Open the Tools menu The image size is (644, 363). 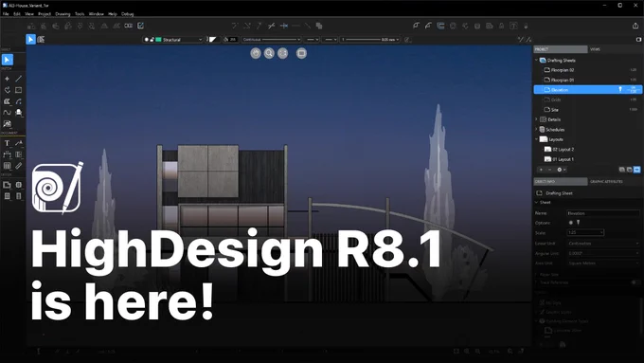80,13
